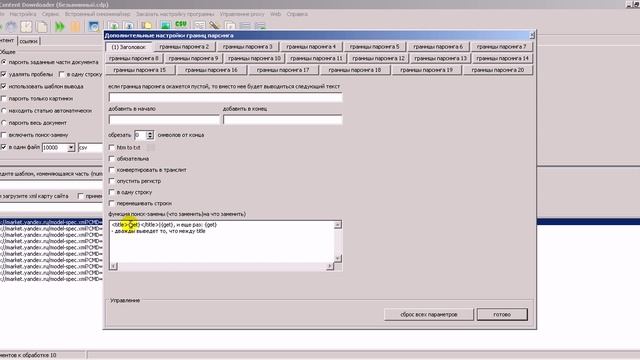Uncheck удалять пробелы in main window

click(4, 74)
